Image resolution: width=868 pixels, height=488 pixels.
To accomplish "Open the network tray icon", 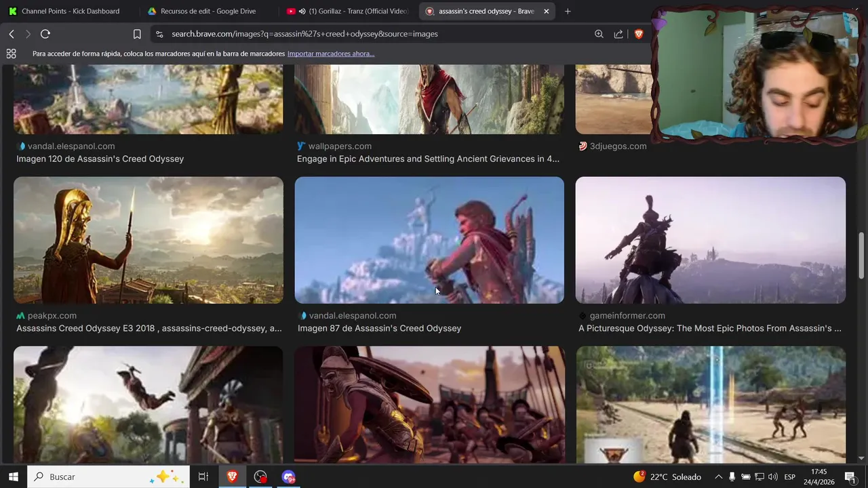I will click(x=759, y=476).
